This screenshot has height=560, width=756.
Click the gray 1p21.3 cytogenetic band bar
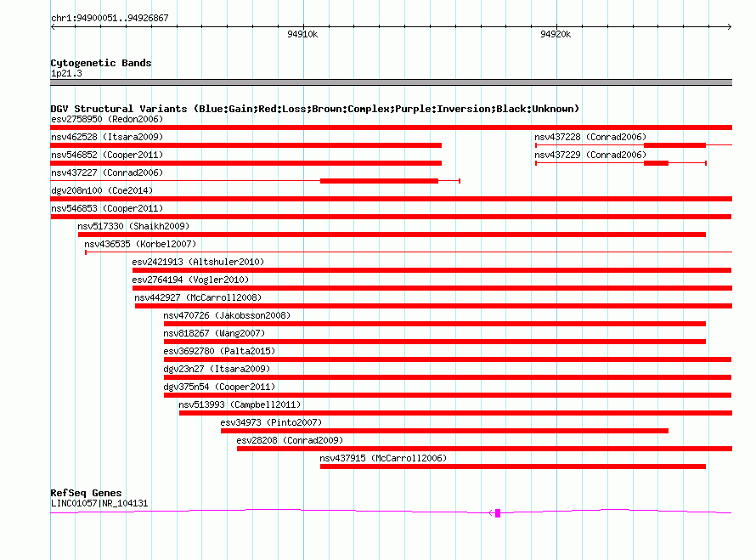coord(391,83)
